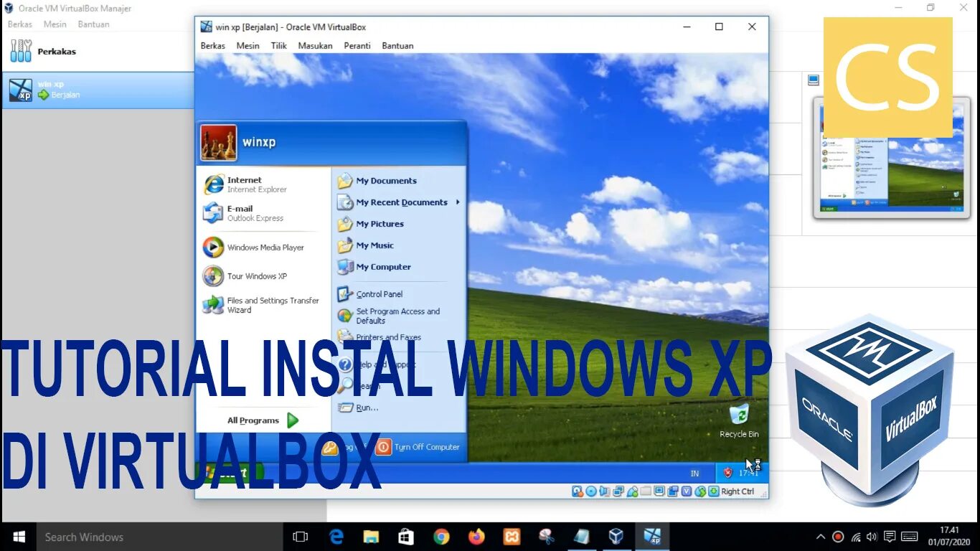Open Bantuan menu in VM window
The height and width of the screenshot is (551, 980).
(397, 46)
